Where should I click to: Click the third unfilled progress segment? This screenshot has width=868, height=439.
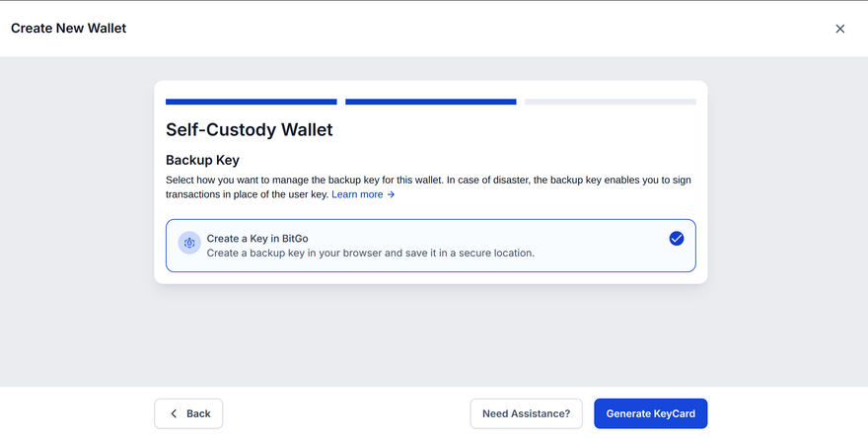(610, 101)
